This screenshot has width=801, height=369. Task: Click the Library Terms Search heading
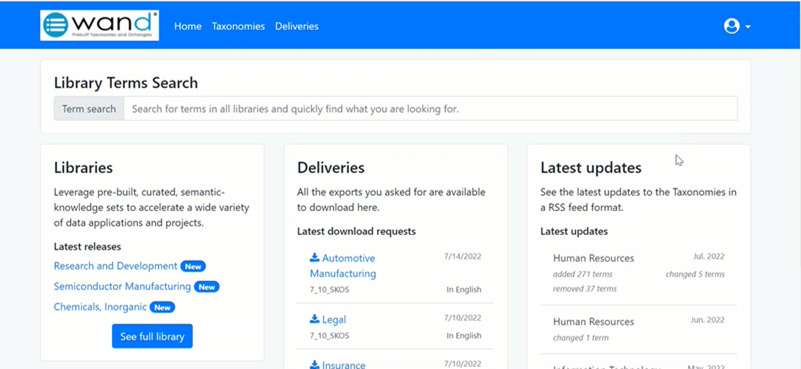pyautogui.click(x=126, y=83)
